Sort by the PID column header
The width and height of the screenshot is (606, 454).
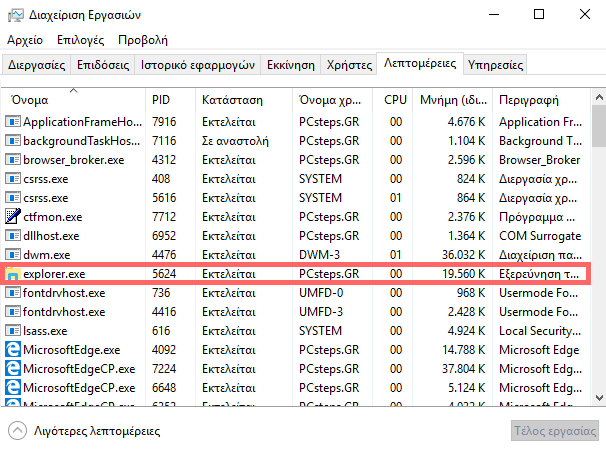170,100
